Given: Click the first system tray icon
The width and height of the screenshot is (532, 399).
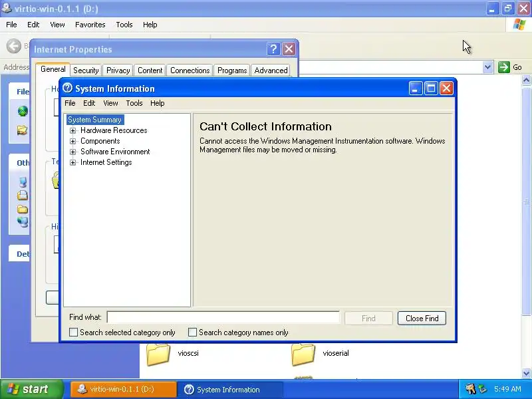Looking at the screenshot, I should [x=470, y=389].
